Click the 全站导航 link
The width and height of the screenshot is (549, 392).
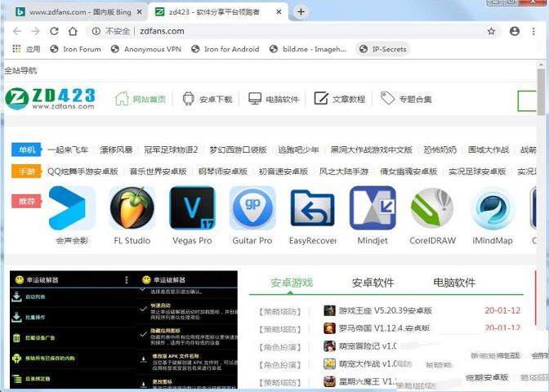(x=20, y=70)
